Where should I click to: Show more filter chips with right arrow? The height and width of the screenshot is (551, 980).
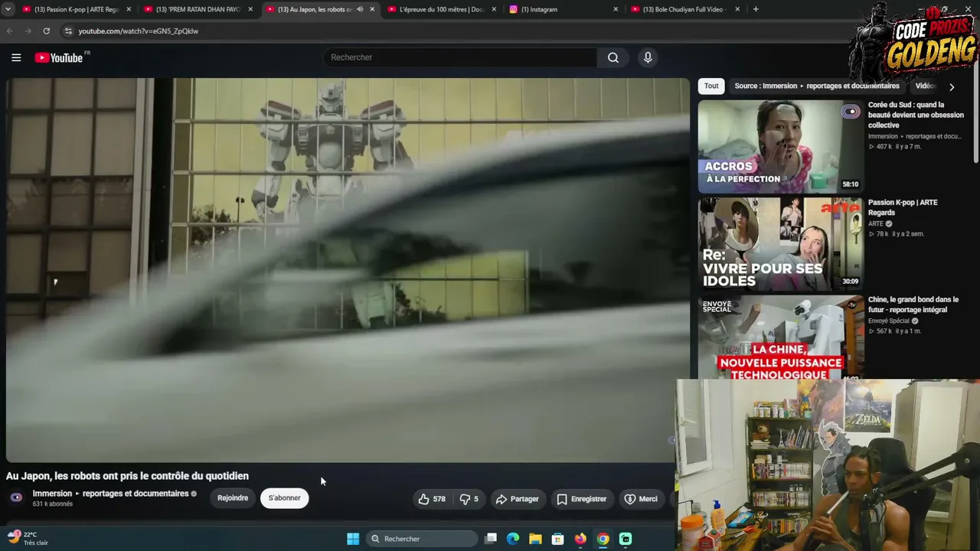point(952,87)
